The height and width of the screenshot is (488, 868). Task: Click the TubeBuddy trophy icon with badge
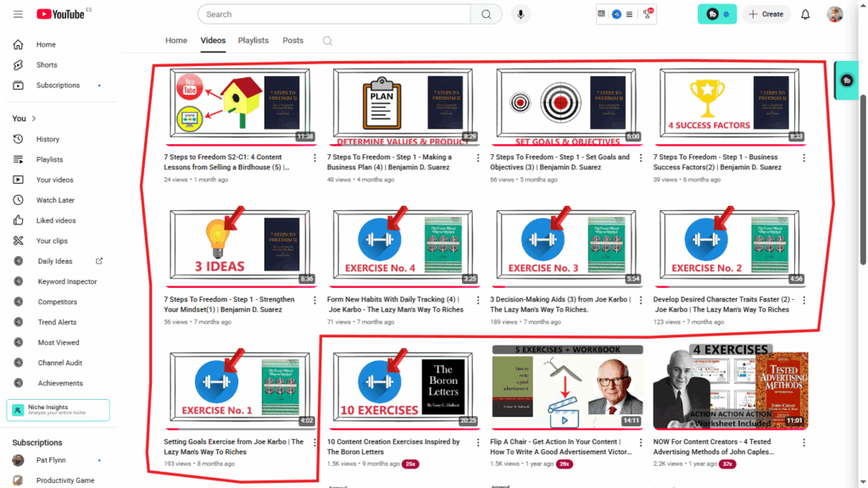click(648, 14)
